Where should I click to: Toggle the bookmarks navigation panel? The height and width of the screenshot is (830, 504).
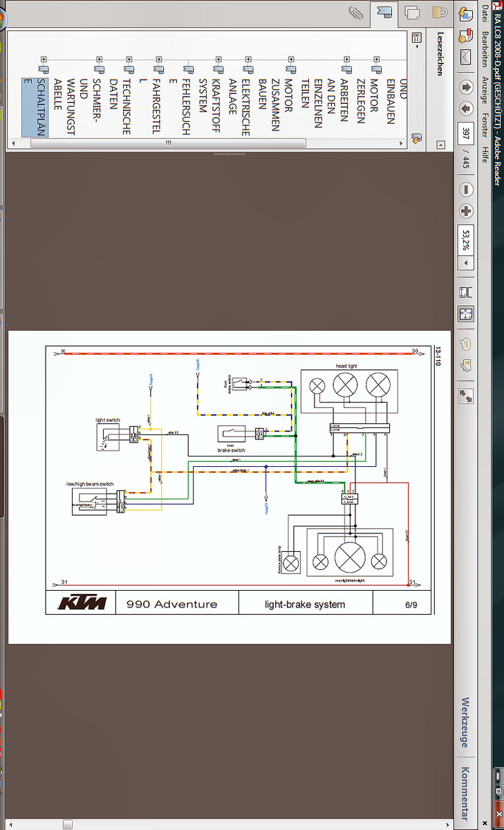coord(384,12)
